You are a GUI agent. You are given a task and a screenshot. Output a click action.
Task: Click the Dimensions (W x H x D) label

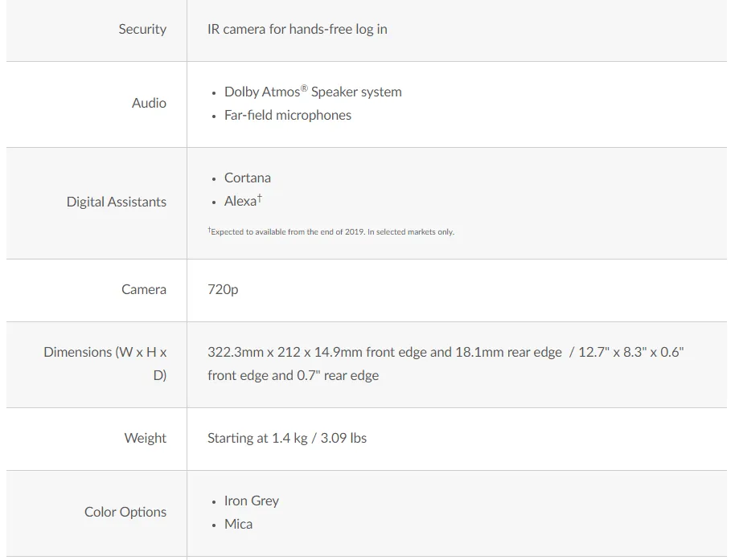(x=105, y=363)
